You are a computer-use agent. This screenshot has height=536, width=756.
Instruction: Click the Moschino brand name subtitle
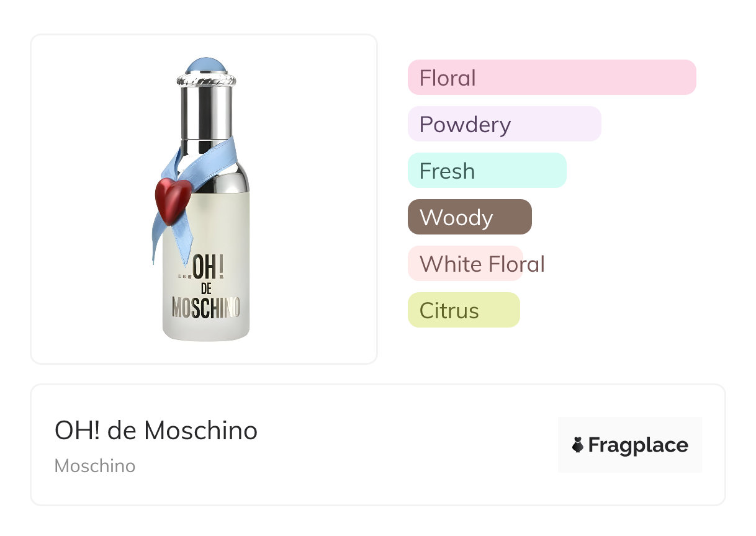(95, 466)
